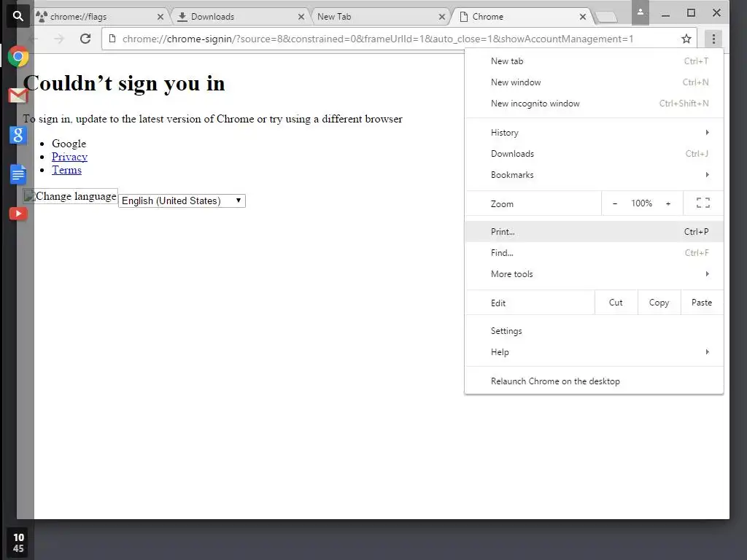Choose New window menu item
The width and height of the screenshot is (747, 560).
(x=594, y=82)
